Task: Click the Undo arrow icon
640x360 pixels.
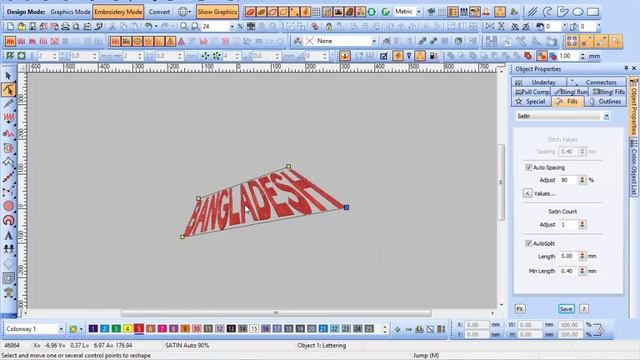Action: 149,27
